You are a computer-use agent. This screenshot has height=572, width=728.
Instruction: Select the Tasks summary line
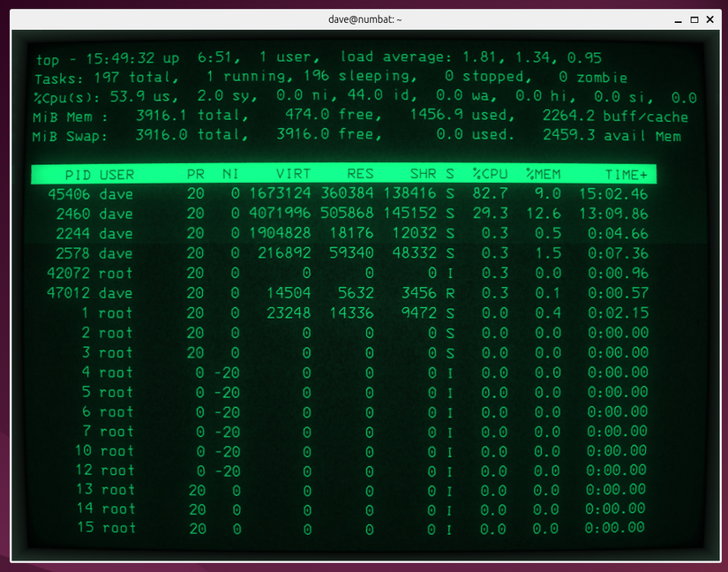tap(265, 76)
